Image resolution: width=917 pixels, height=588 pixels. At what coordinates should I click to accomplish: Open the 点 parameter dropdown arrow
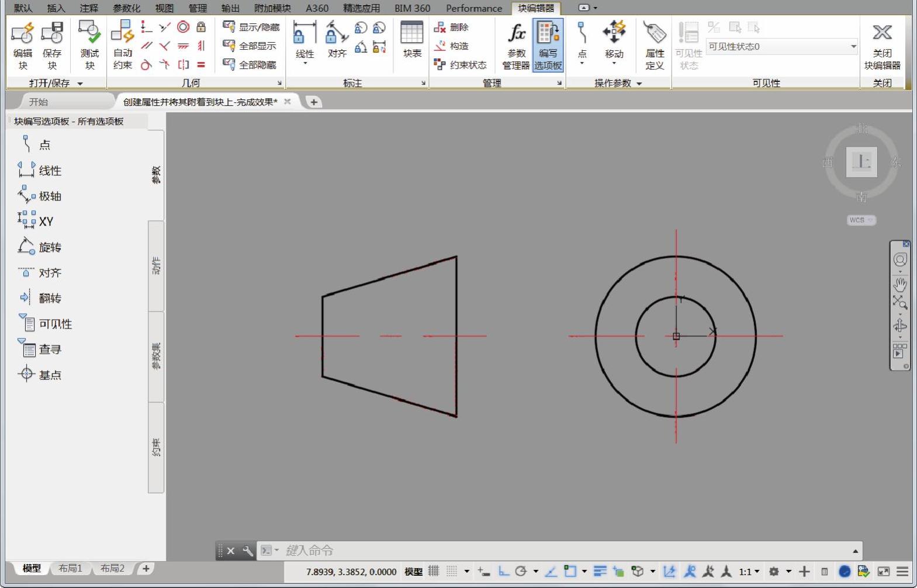(582, 63)
